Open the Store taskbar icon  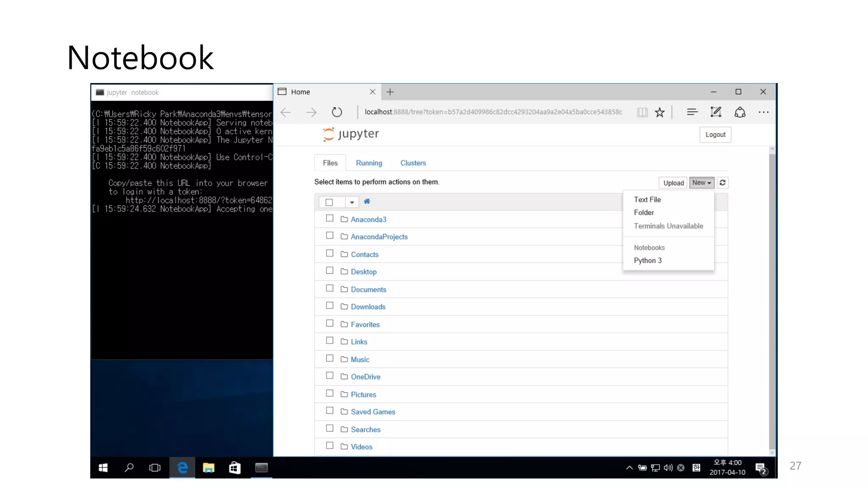tap(235, 468)
